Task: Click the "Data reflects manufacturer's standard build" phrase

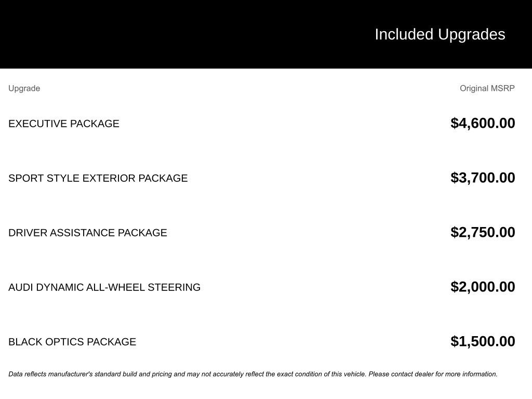Action: [73, 374]
